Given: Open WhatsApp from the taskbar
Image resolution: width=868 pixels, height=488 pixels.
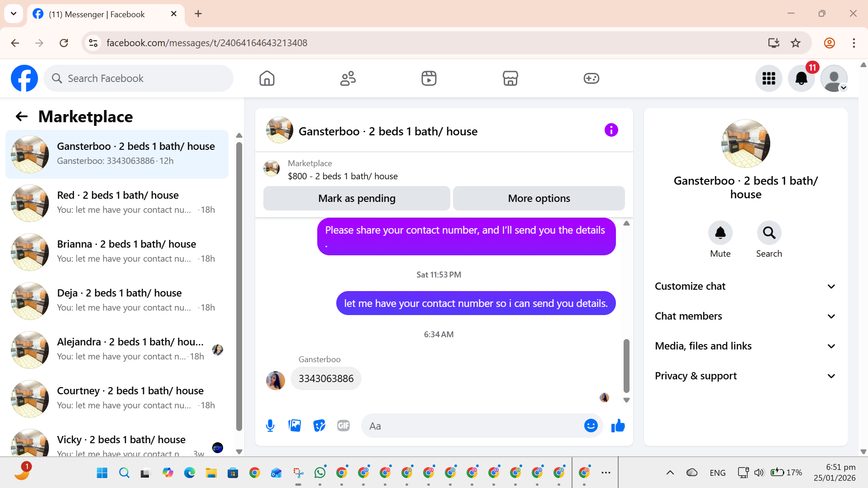Looking at the screenshot, I should (x=320, y=473).
